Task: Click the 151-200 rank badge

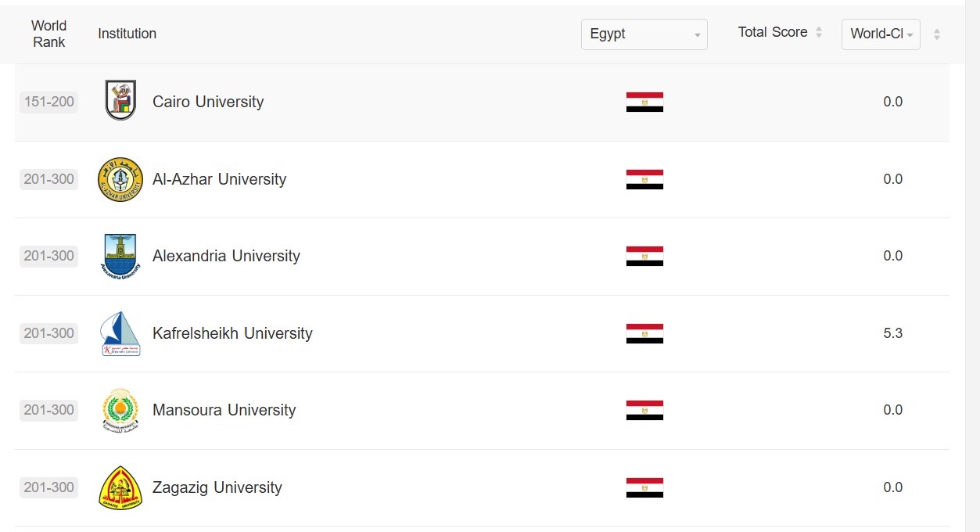Action: [48, 102]
